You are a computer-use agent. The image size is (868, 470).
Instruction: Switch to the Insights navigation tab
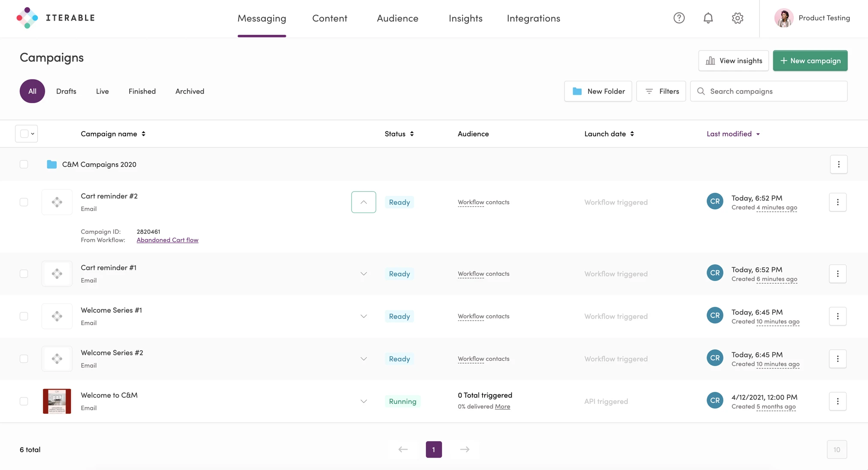(465, 18)
